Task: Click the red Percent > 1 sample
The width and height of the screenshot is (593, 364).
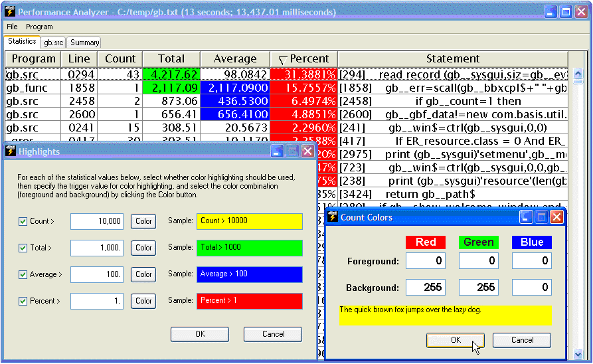Action: pos(250,301)
